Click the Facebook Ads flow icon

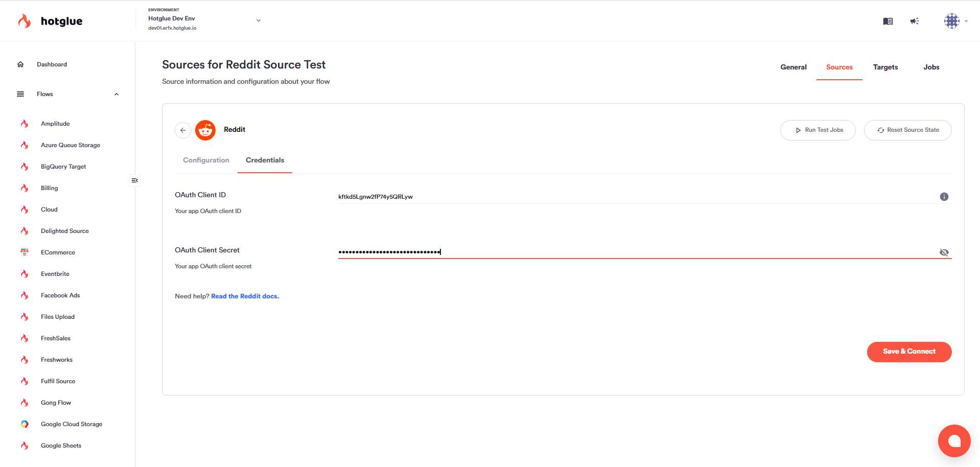(25, 295)
